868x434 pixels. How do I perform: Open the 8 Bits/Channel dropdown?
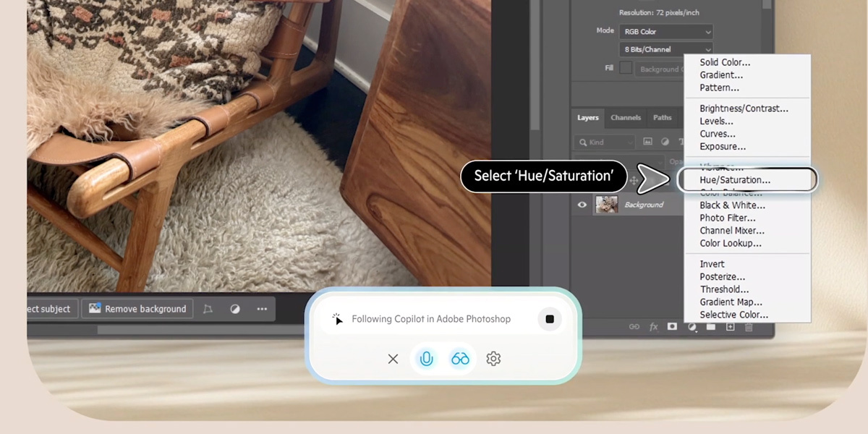click(665, 50)
